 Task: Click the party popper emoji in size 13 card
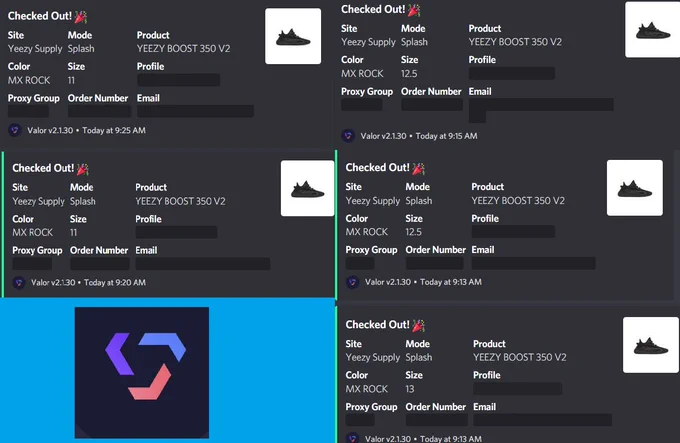[418, 325]
